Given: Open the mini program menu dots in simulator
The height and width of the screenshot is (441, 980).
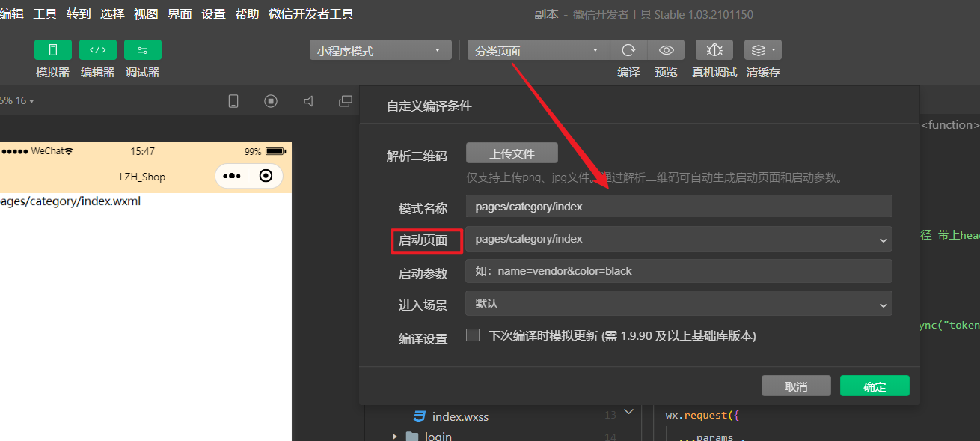Looking at the screenshot, I should pos(232,176).
